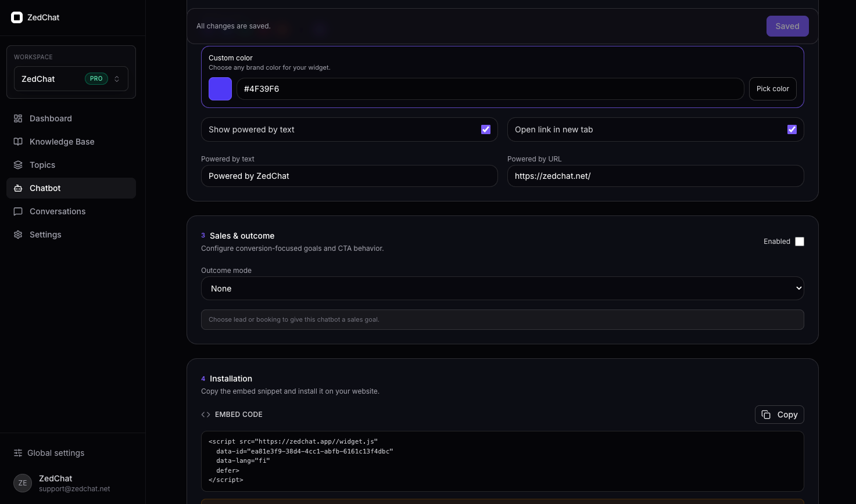Click the copy icon next to Embed Code
The width and height of the screenshot is (856, 504).
pyautogui.click(x=766, y=415)
